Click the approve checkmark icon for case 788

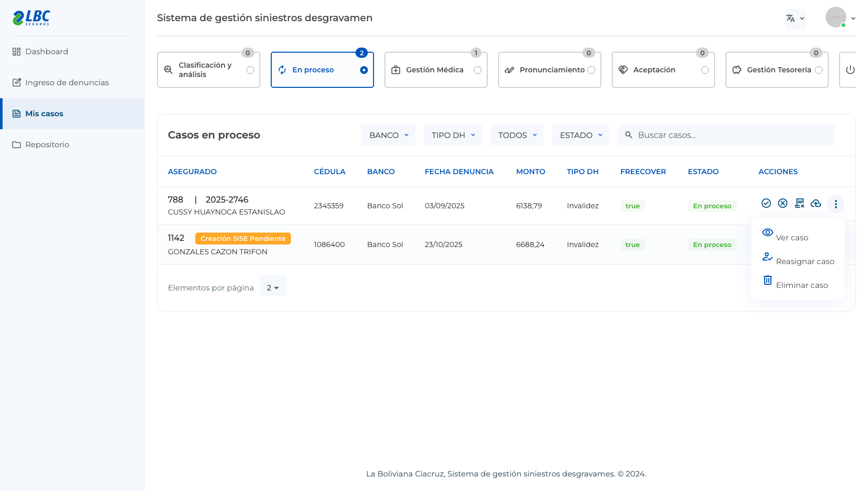766,203
